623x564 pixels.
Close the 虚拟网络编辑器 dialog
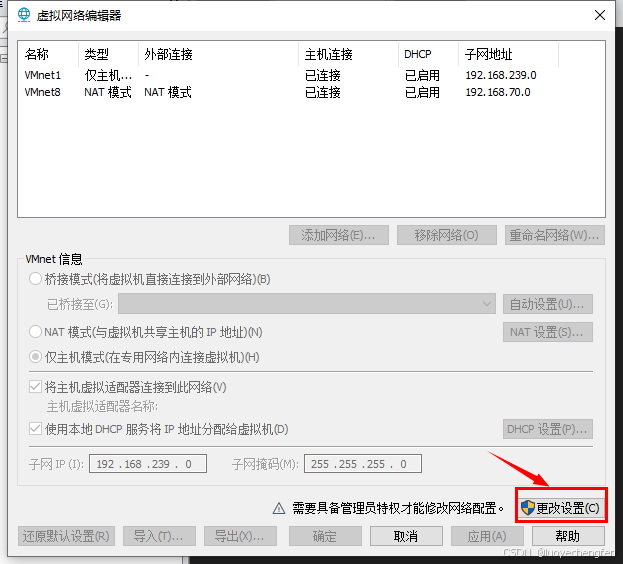tap(600, 15)
